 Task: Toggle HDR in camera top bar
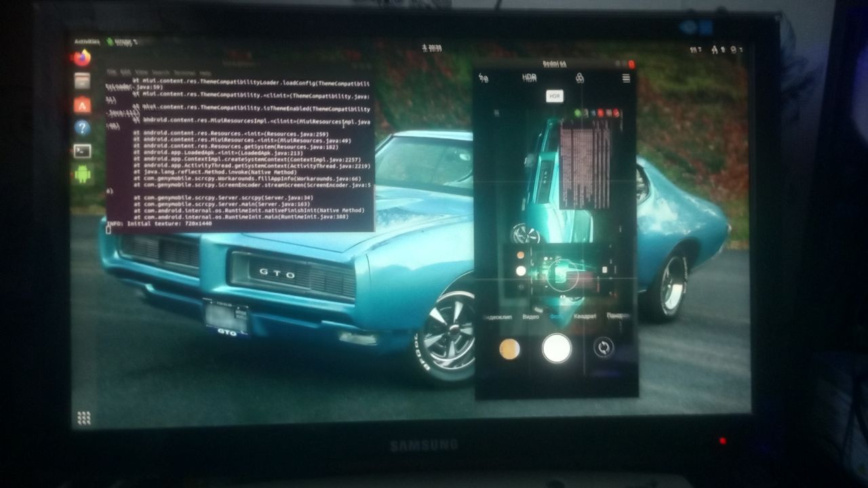coord(529,78)
